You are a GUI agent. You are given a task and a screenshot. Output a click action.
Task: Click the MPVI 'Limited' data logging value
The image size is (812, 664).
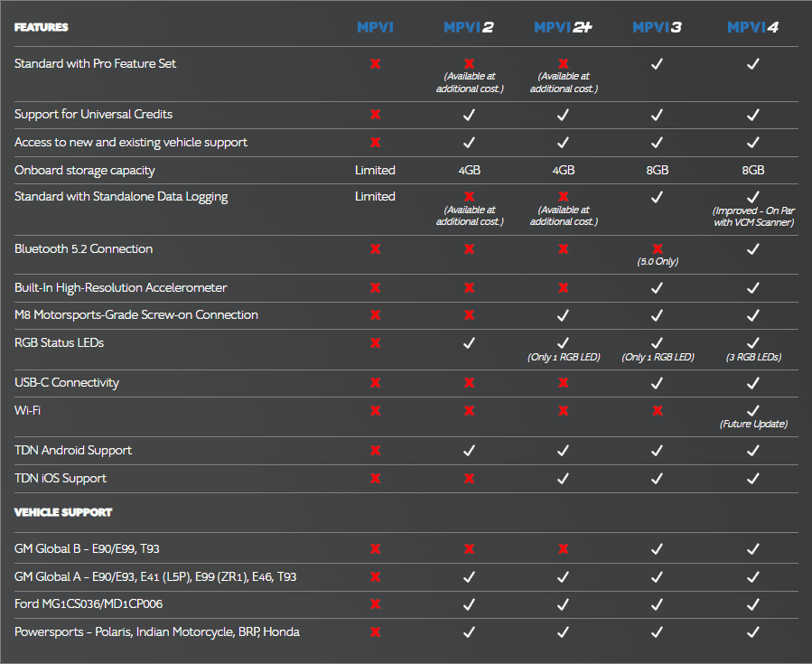[375, 196]
